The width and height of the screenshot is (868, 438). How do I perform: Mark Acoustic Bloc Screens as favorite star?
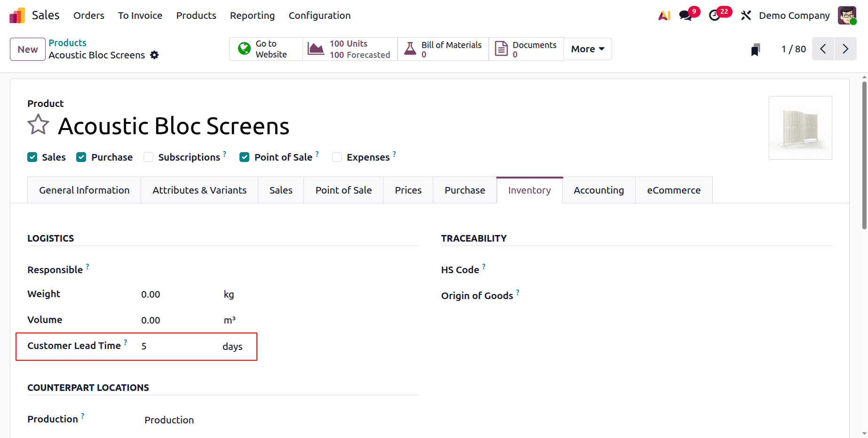click(x=38, y=124)
